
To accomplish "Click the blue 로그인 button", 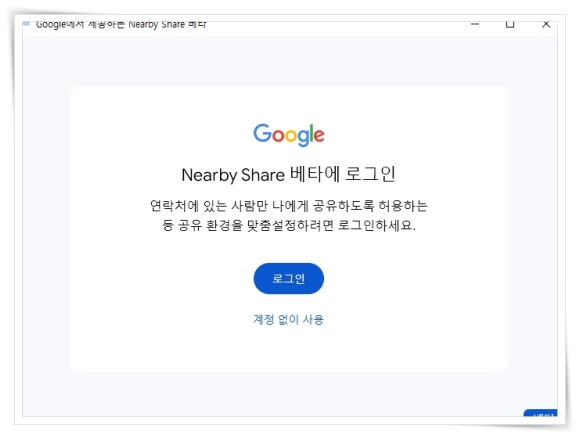I will (x=289, y=278).
